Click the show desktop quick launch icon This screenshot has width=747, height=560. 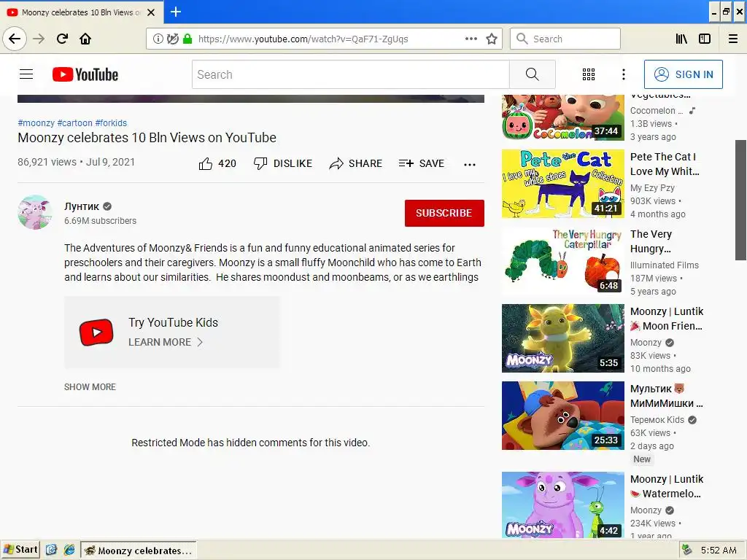51,550
